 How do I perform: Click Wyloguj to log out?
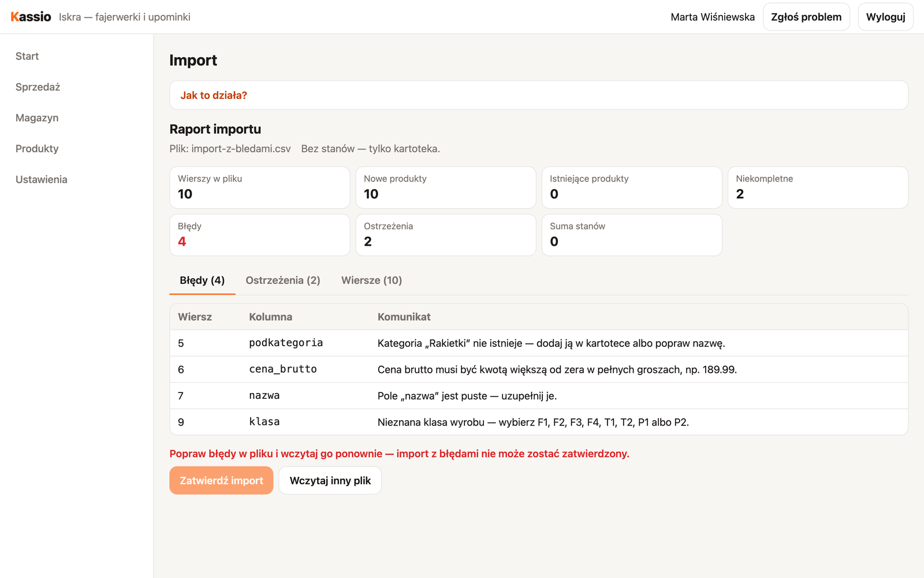[885, 17]
